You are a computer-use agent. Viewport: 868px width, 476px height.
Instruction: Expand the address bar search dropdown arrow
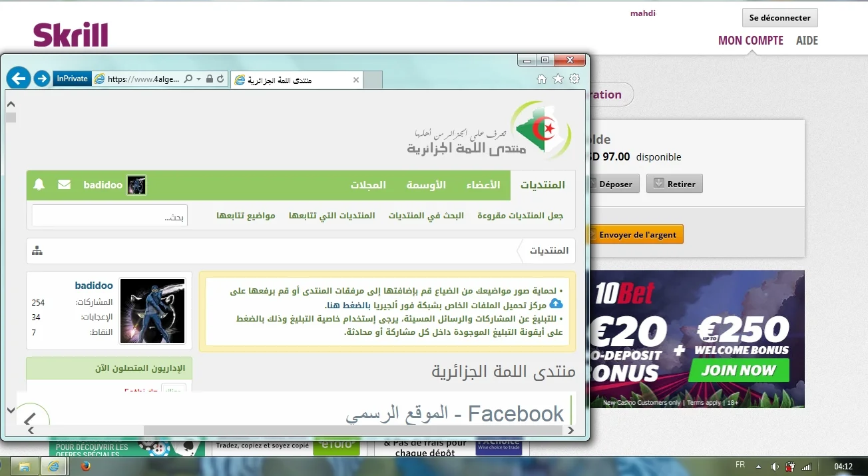pyautogui.click(x=198, y=79)
